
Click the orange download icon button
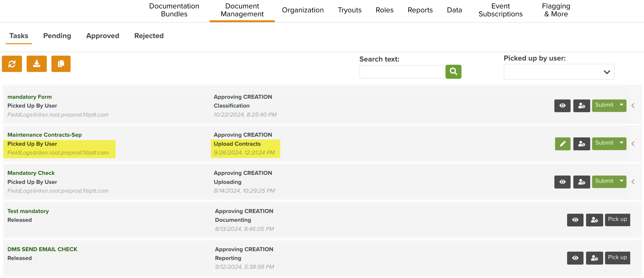coord(37,64)
